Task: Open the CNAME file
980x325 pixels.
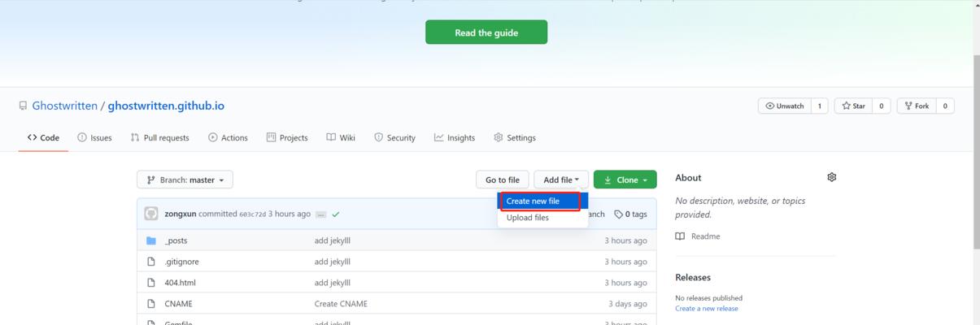Action: pyautogui.click(x=178, y=304)
